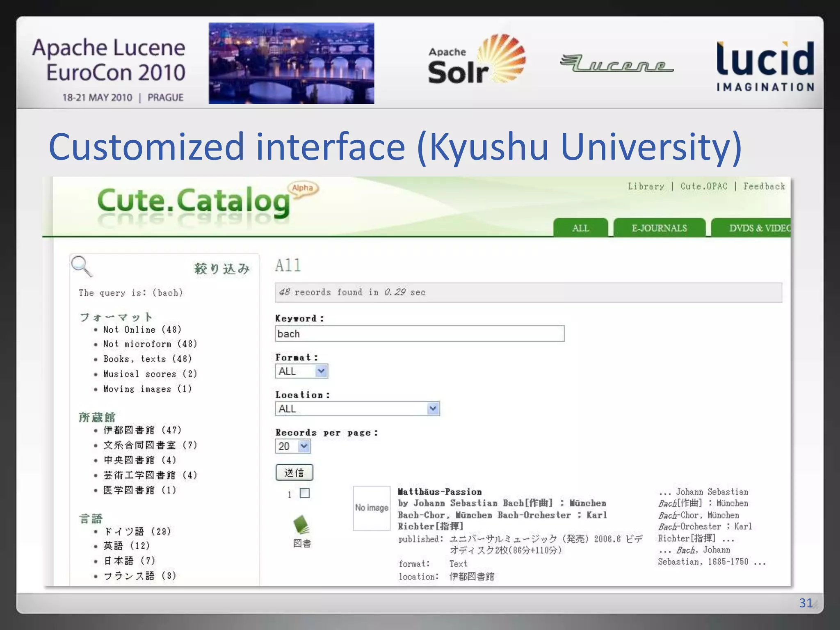Filter by フランス語 (3)
This screenshot has height=630, width=840.
[139, 576]
